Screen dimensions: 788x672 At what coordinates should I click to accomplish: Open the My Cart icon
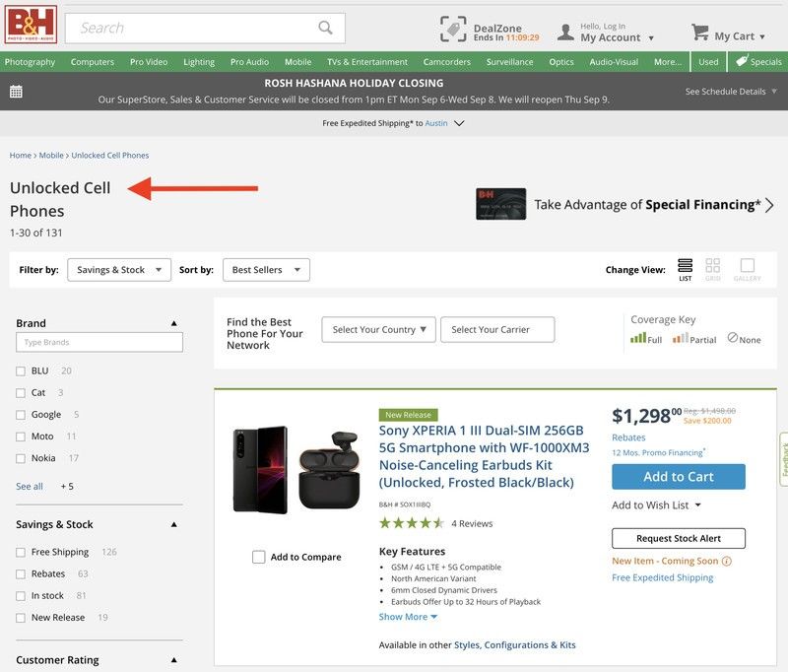click(700, 33)
